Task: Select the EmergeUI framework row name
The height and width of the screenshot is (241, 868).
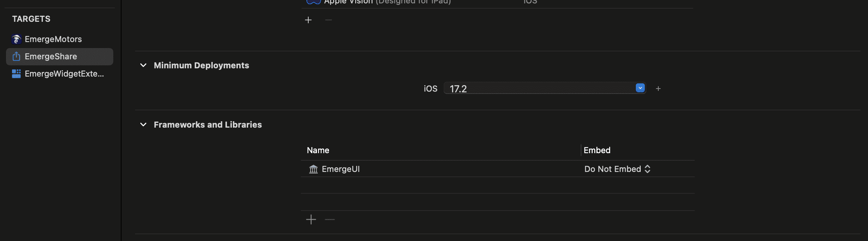Action: (341, 169)
